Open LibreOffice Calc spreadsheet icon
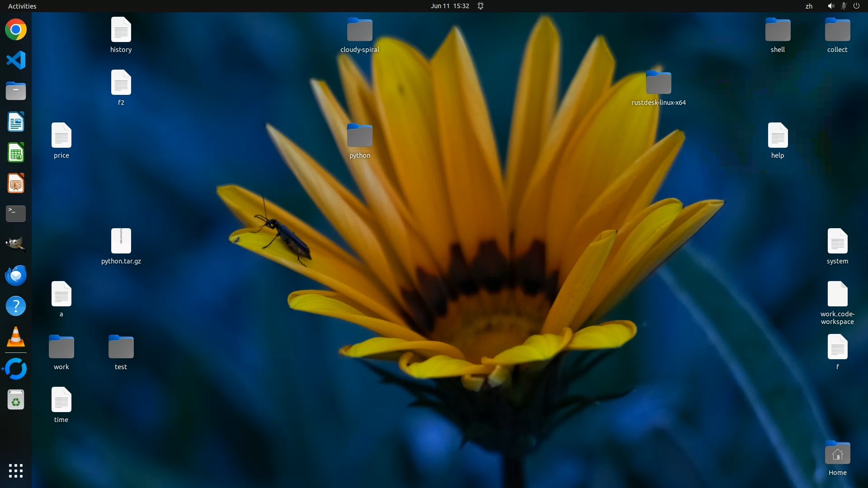Viewport: 868px width, 488px height. point(16,153)
